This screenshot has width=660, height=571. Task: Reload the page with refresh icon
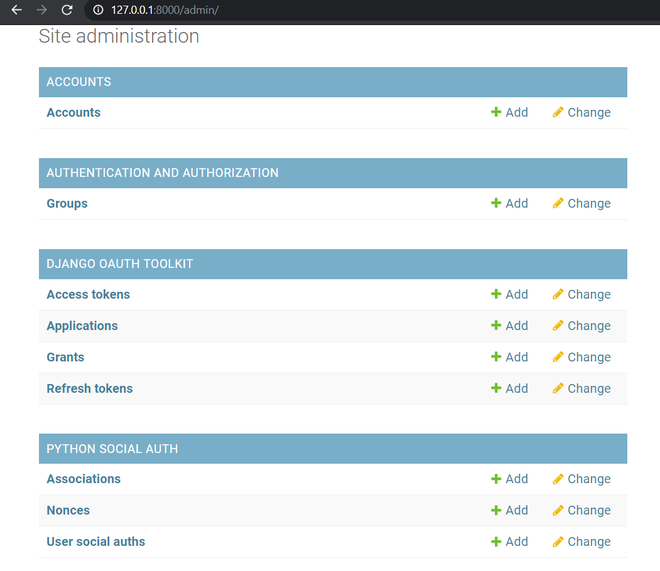point(67,10)
